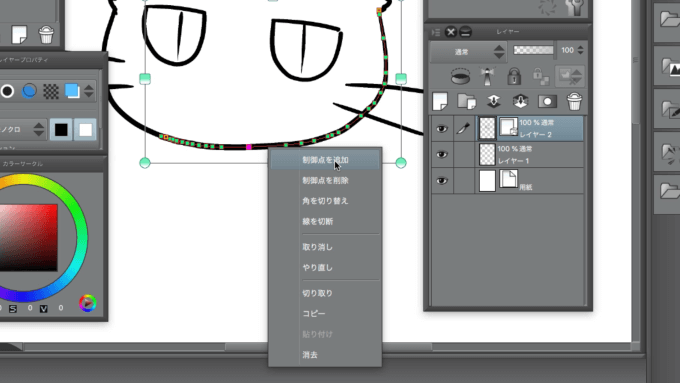
Task: Select the black drawing color swatch
Action: coord(61,130)
